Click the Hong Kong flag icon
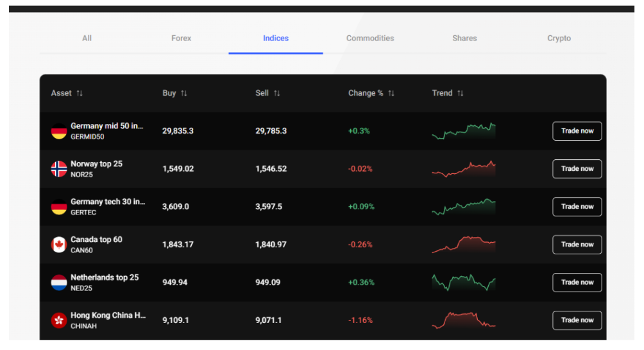This screenshot has height=350, width=644. click(x=59, y=320)
